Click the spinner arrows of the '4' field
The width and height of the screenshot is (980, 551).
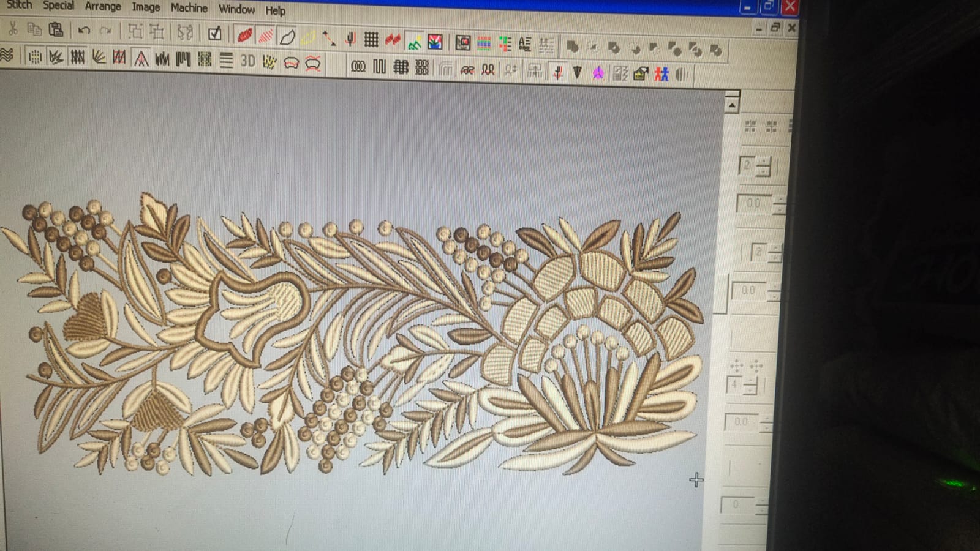[x=751, y=386]
